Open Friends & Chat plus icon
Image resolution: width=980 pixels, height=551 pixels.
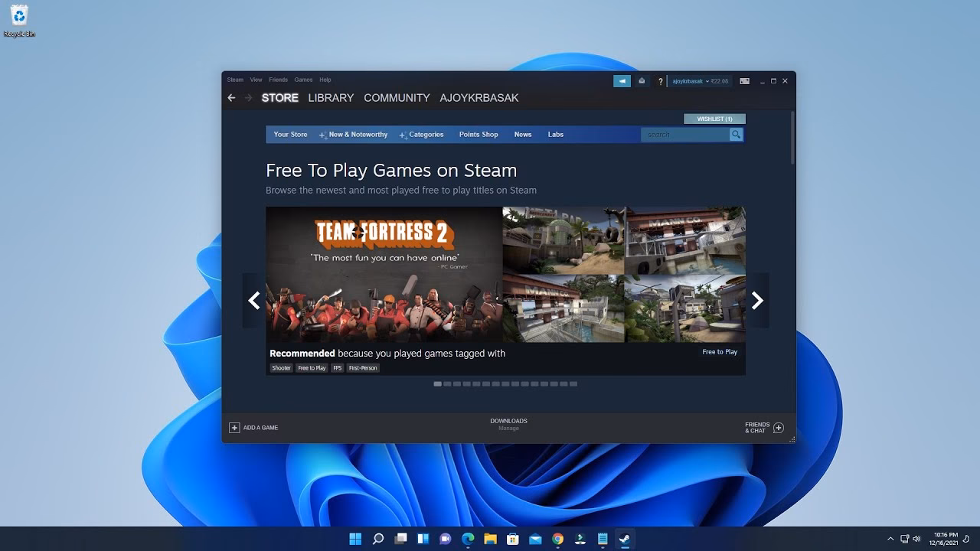tap(779, 428)
